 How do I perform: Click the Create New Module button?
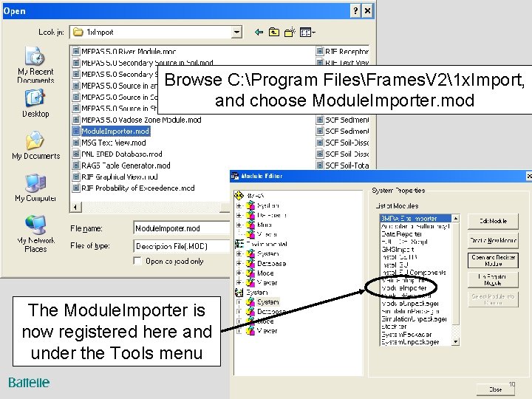(493, 241)
